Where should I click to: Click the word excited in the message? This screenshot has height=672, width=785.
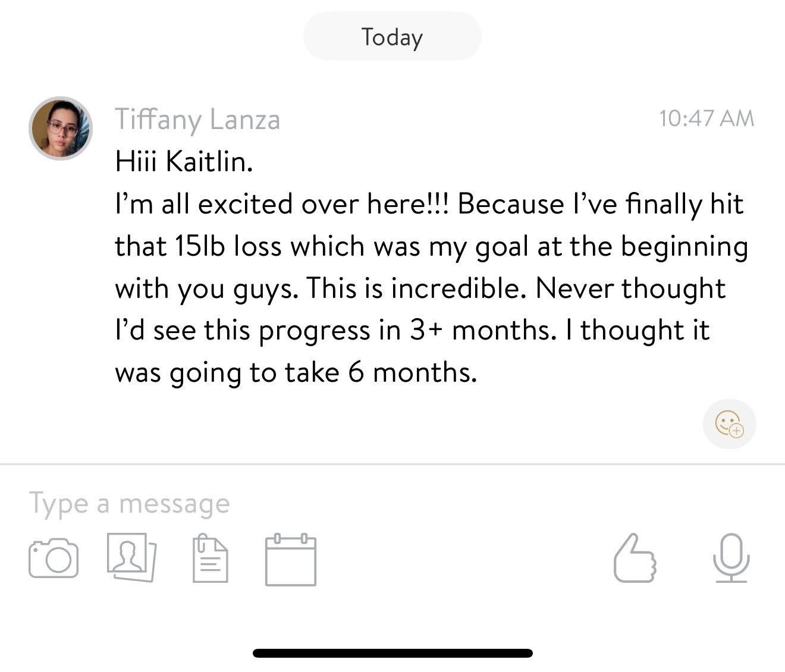click(x=245, y=204)
